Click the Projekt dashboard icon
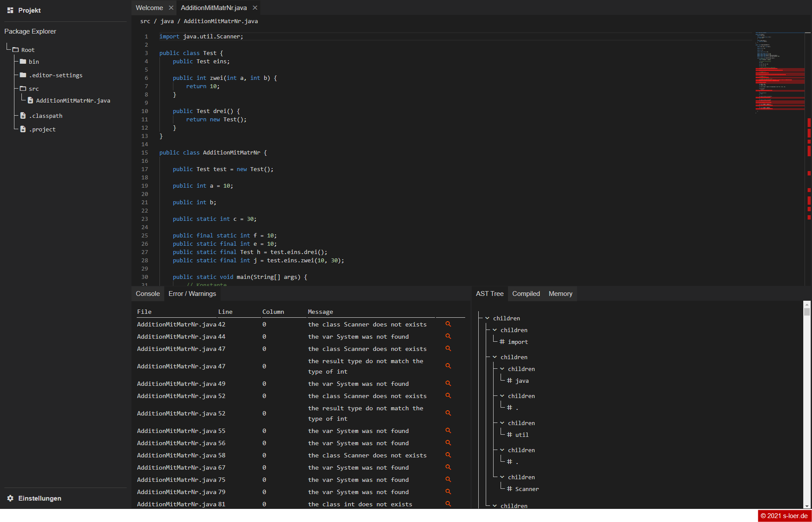 point(10,10)
